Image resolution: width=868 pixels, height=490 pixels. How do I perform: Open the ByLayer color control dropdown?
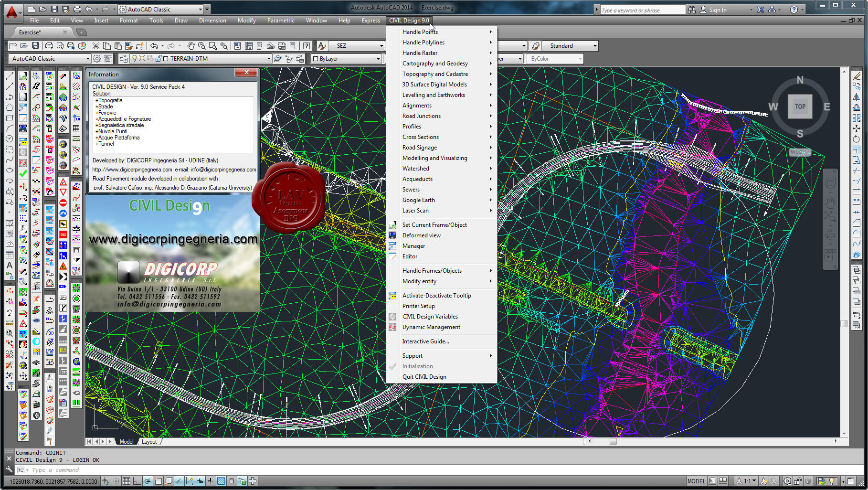(346, 59)
